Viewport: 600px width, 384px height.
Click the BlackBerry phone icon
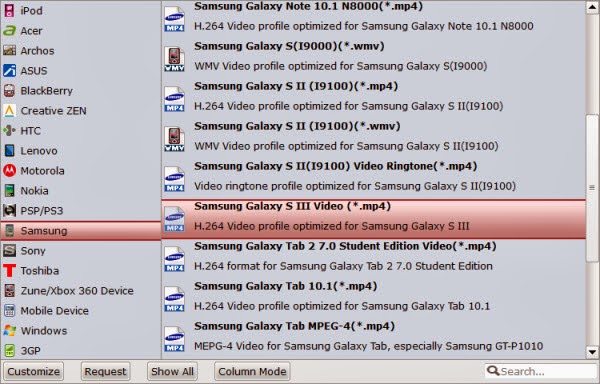coord(9,91)
